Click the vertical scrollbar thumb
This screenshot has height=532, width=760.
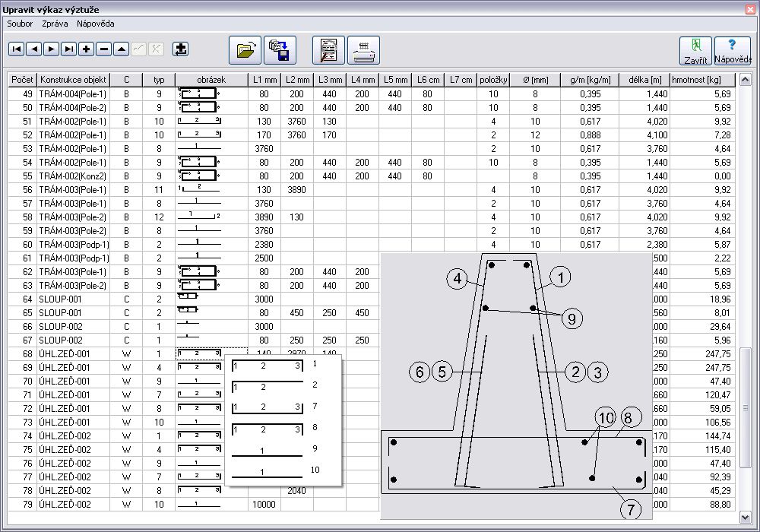click(x=746, y=407)
